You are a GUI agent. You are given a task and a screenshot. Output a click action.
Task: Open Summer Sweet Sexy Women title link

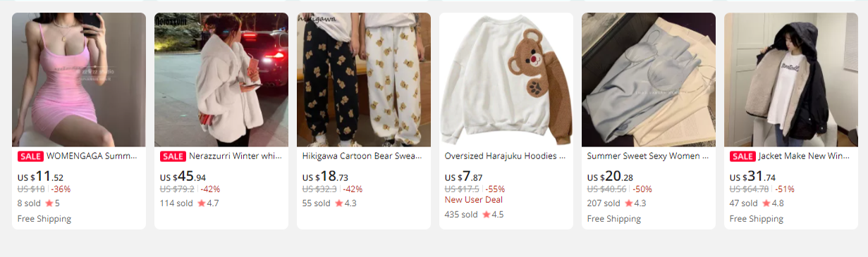click(648, 156)
